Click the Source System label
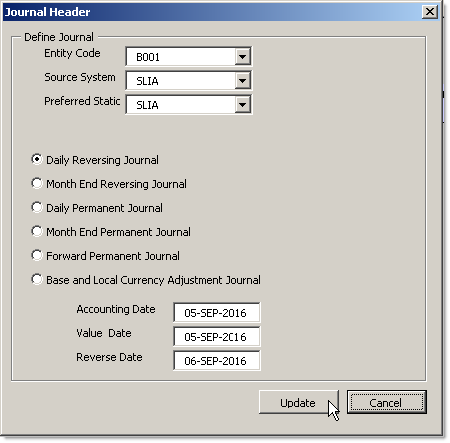 (80, 77)
